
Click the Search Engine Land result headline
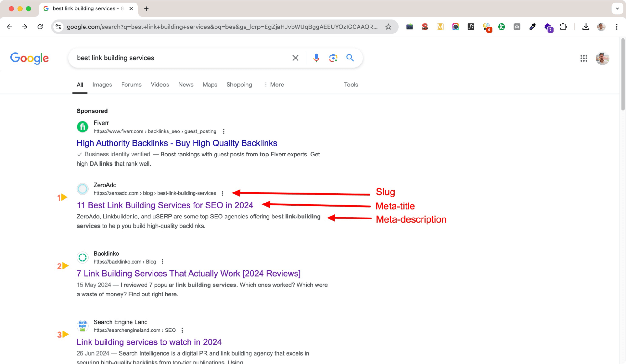coord(149,342)
